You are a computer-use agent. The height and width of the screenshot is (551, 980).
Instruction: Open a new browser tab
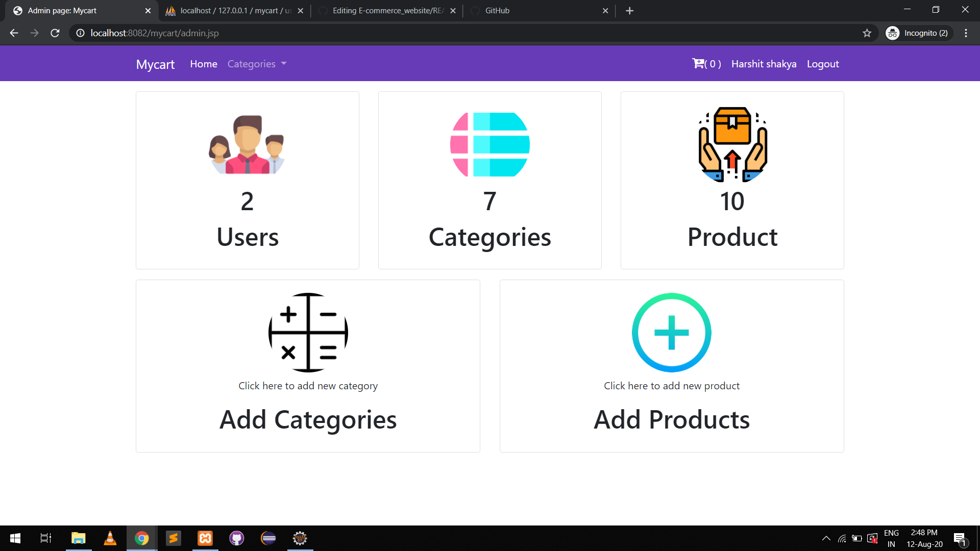(x=629, y=11)
